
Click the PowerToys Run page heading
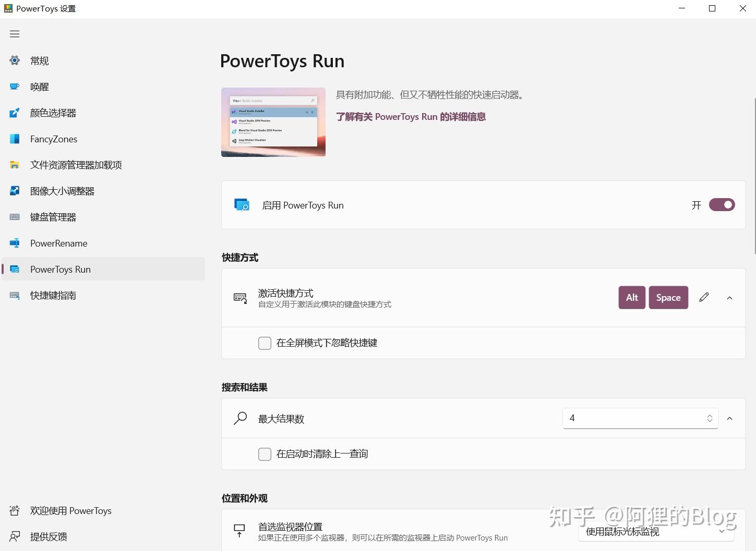(x=282, y=61)
